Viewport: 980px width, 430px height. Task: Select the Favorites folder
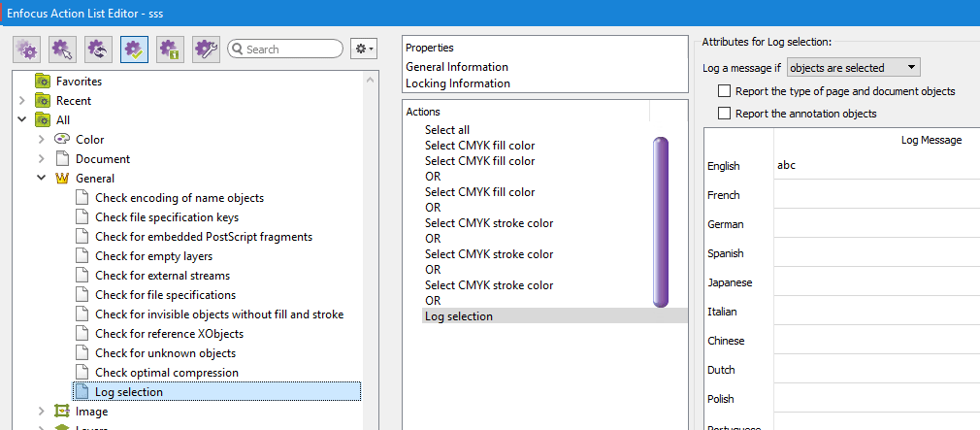click(79, 82)
